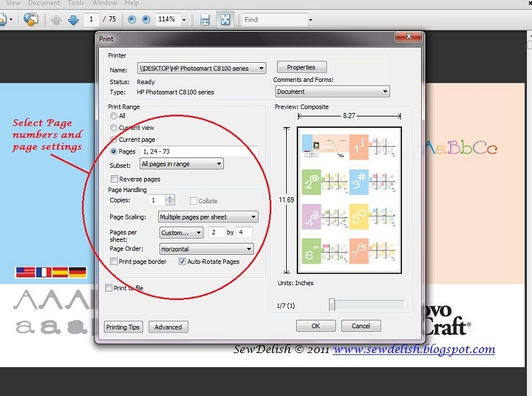Click the Find search field
This screenshot has width=532, height=396.
(x=275, y=20)
